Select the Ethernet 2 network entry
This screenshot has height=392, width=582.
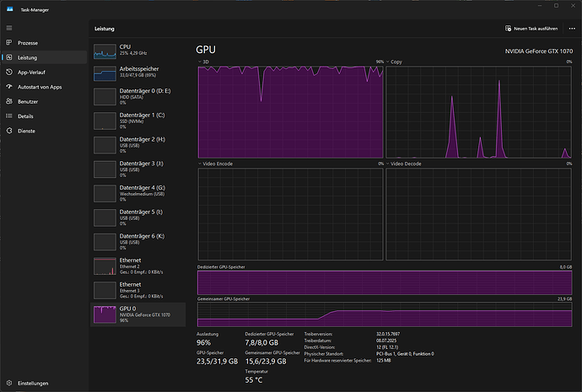tap(137, 266)
